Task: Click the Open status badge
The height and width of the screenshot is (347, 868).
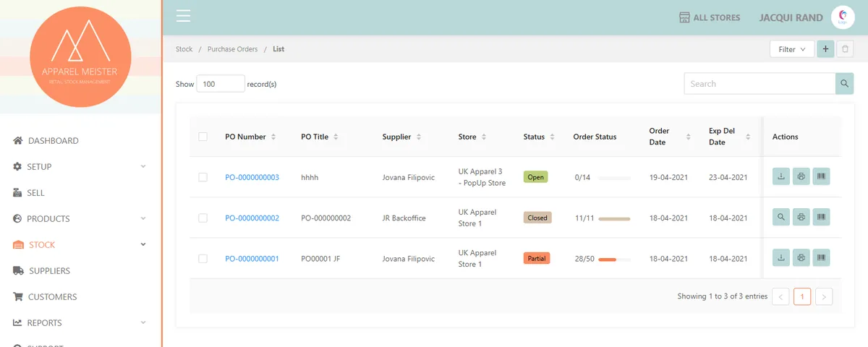Action: 536,177
